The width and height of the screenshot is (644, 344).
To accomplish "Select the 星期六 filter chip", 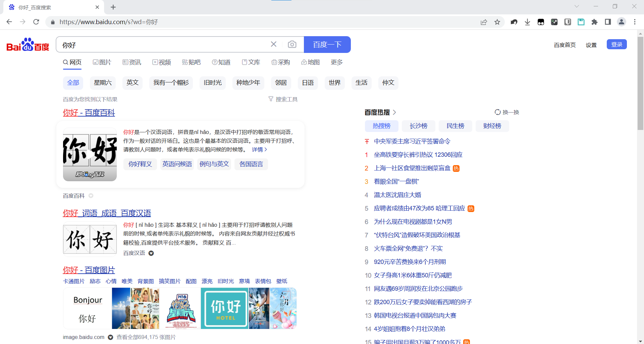I will pos(103,83).
